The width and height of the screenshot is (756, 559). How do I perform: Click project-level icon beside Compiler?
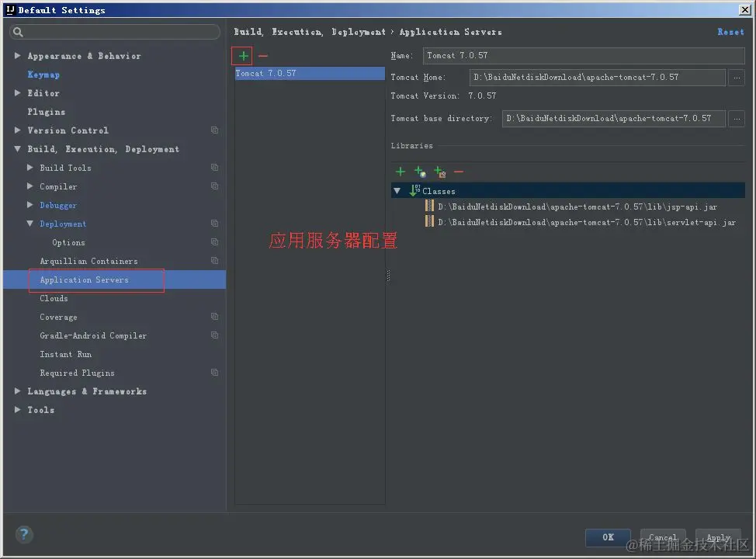(x=214, y=186)
